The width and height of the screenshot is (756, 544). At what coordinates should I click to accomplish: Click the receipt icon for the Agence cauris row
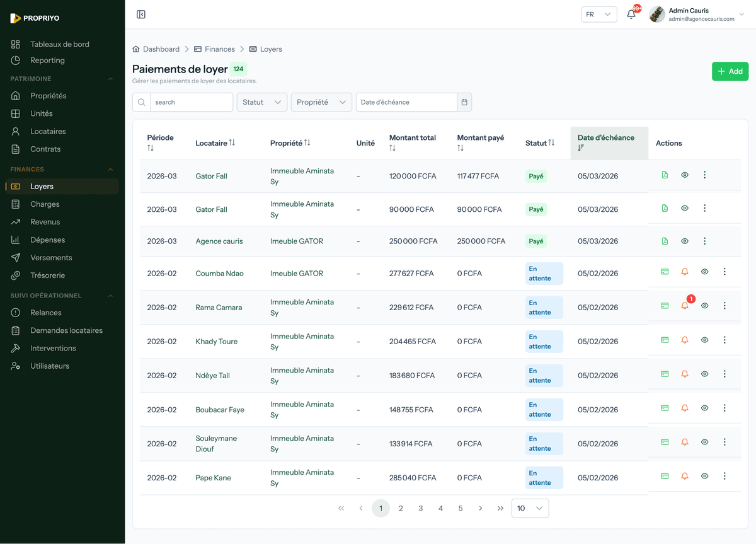[665, 241]
